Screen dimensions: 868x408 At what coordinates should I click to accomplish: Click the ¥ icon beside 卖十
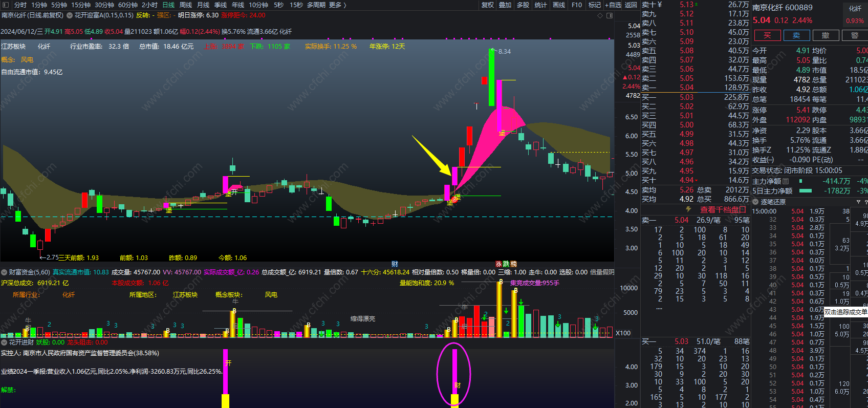click(x=660, y=5)
